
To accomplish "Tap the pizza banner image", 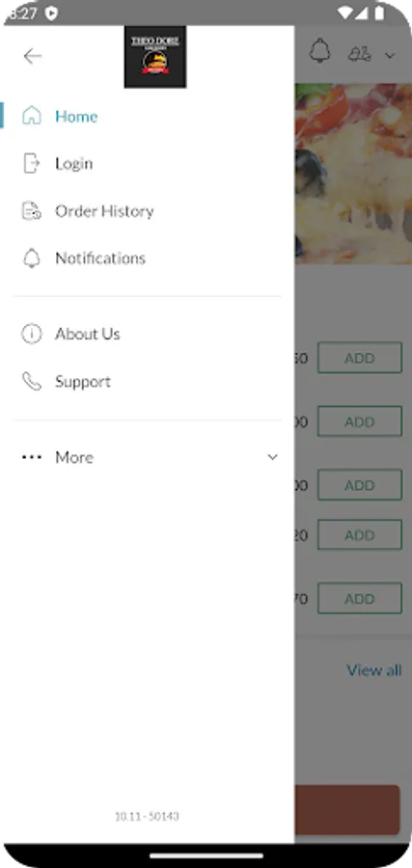I will tap(353, 174).
